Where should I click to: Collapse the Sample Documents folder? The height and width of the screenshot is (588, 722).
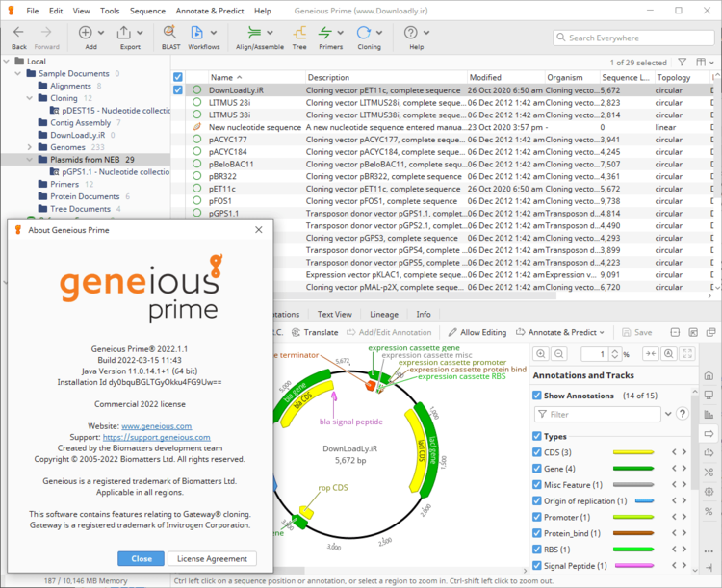click(x=17, y=73)
